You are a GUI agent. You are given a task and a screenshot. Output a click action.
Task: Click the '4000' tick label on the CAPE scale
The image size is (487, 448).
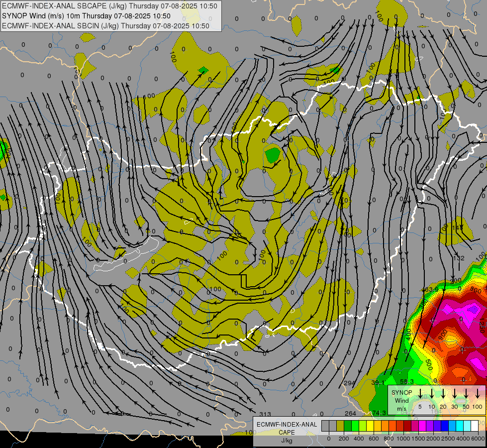tap(463, 439)
